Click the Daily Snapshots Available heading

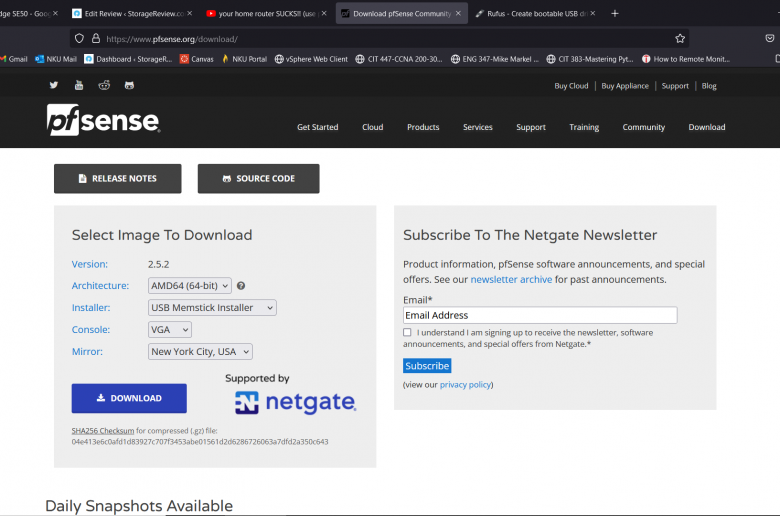click(x=139, y=506)
